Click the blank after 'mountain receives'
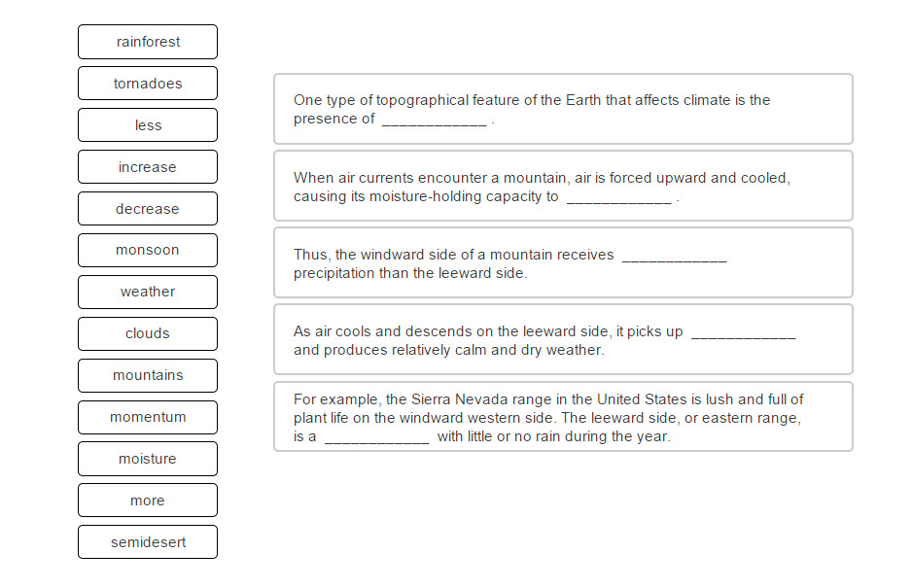 (x=675, y=256)
